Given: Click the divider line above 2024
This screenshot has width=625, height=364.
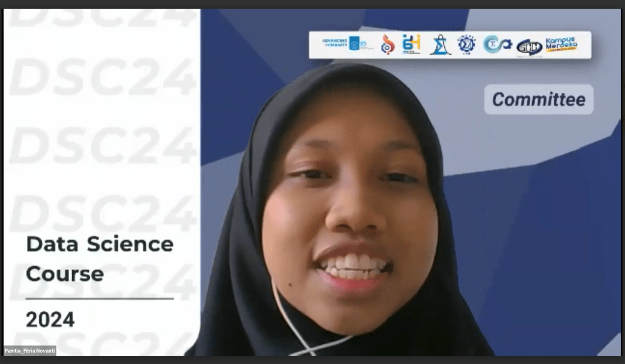Looking at the screenshot, I should point(99,298).
